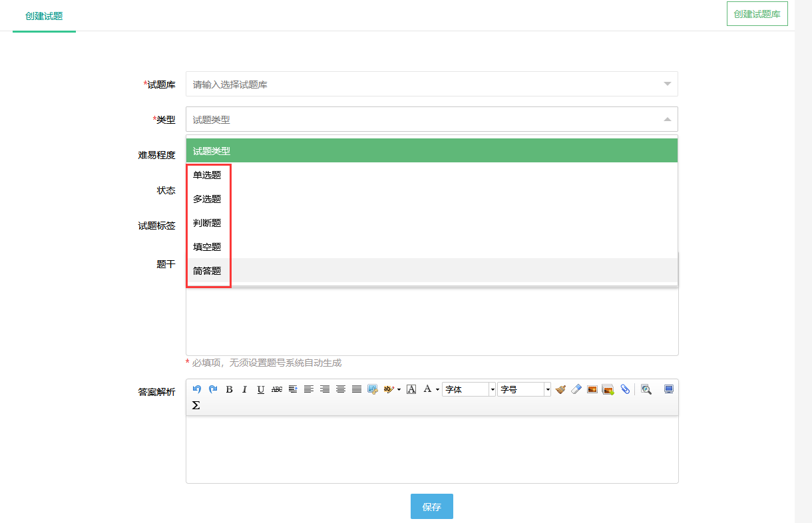This screenshot has height=523, width=812.
Task: Click the undo icon in answer analysis toolbar
Action: coord(196,389)
